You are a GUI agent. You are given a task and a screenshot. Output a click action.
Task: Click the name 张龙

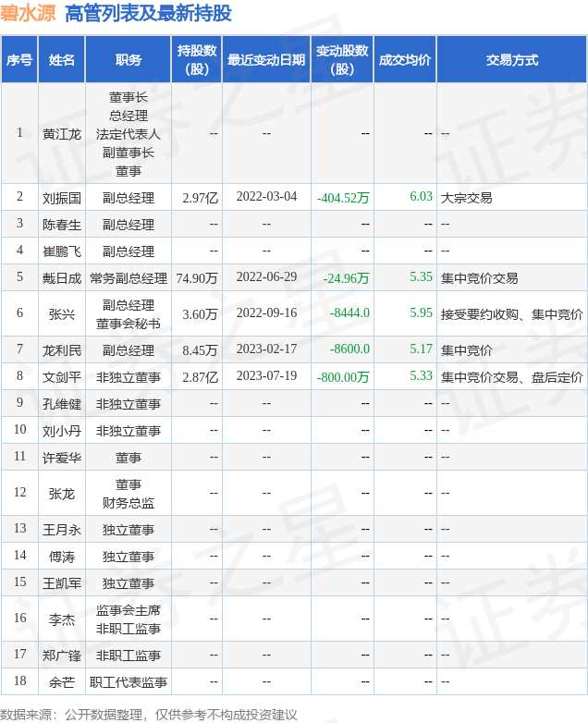62,494
